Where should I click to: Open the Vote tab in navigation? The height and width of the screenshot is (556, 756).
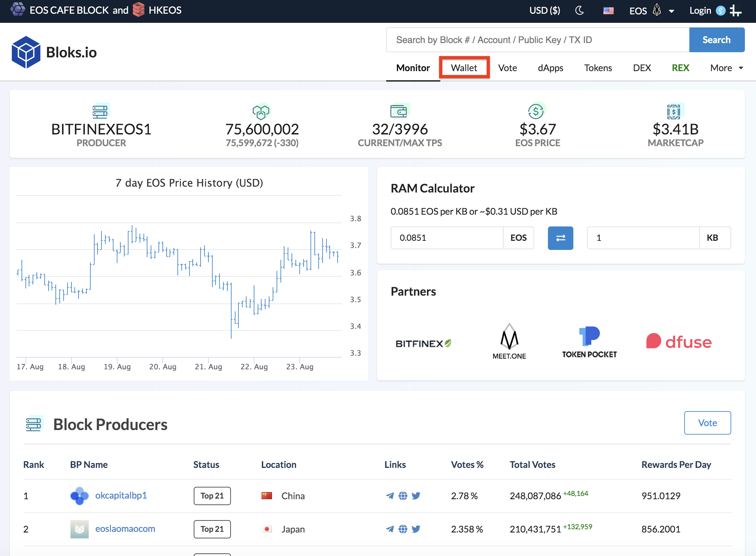[507, 68]
